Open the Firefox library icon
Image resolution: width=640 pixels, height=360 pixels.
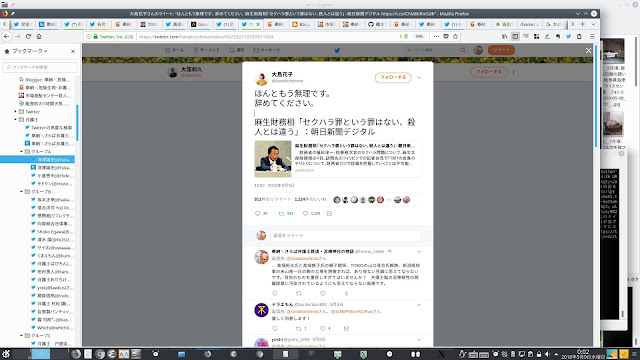coord(504,36)
